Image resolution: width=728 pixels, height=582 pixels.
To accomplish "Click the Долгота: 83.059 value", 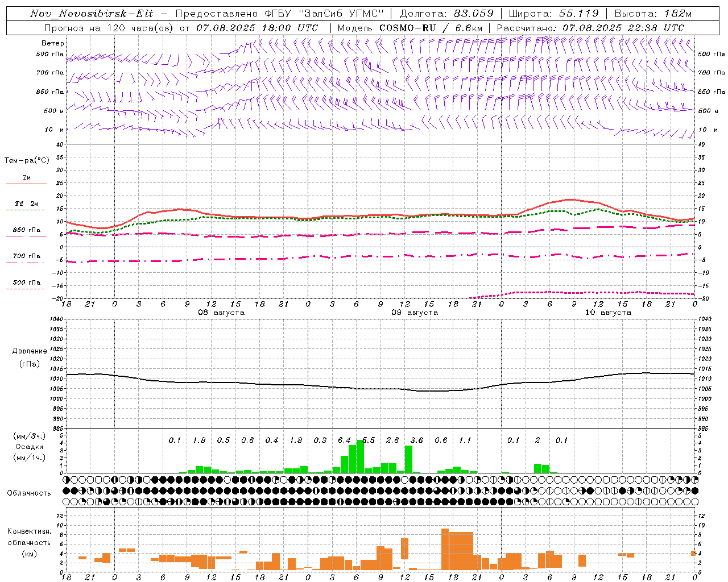I will [x=447, y=14].
